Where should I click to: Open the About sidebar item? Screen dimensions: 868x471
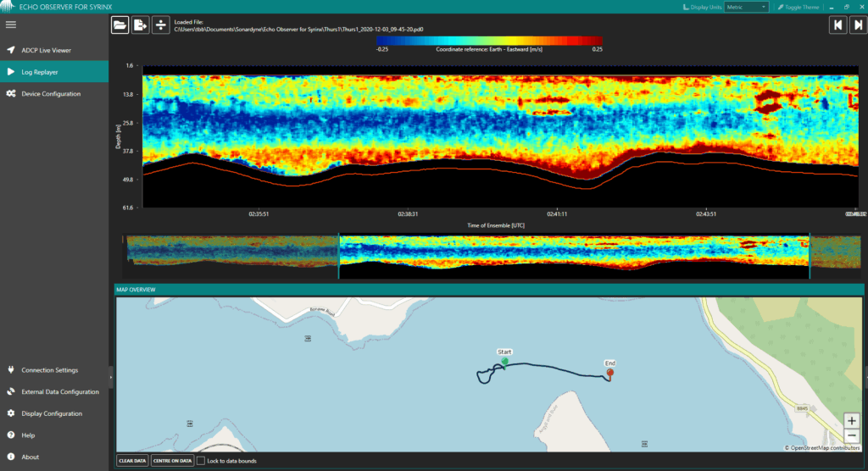point(54,457)
